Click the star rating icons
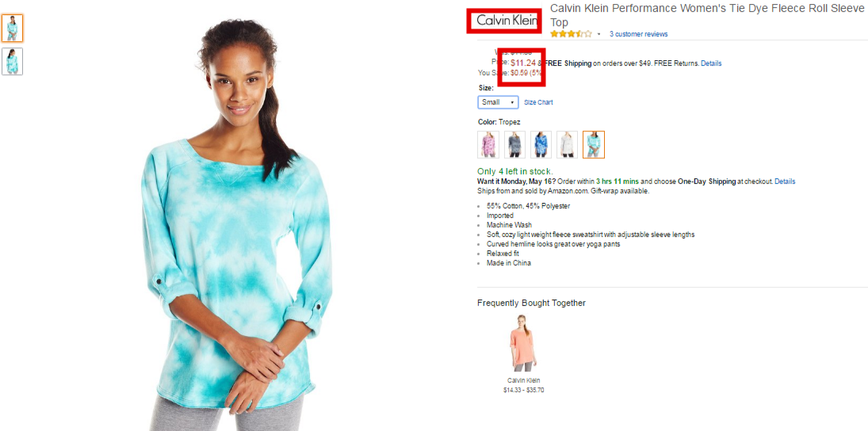This screenshot has height=431, width=868. (x=571, y=34)
